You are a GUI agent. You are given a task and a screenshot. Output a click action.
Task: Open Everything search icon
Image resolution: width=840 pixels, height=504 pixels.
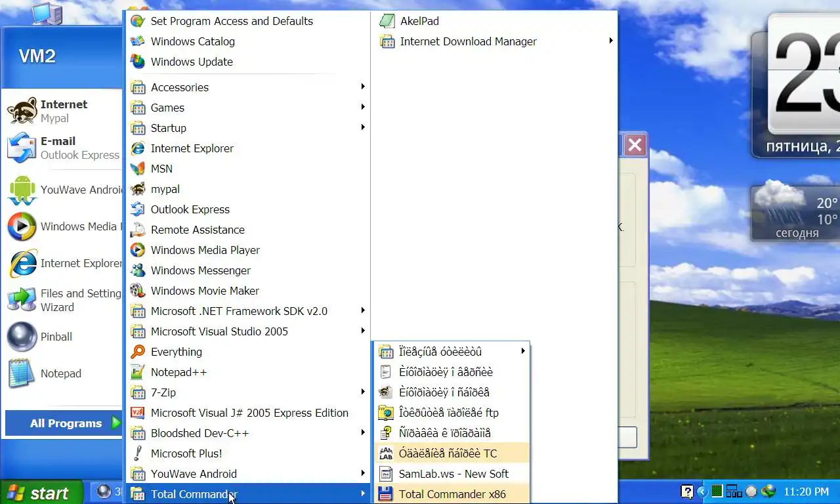pyautogui.click(x=138, y=352)
